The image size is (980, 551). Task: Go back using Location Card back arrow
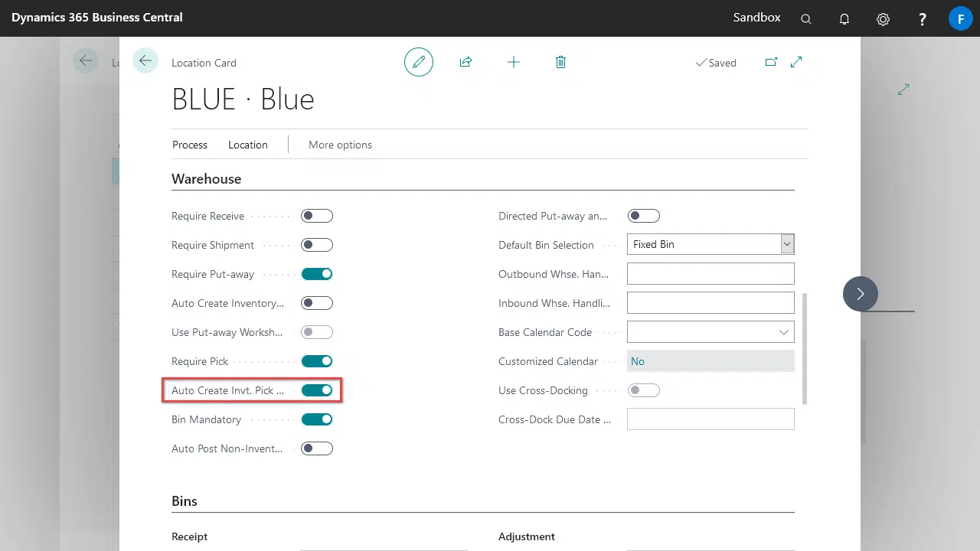tap(145, 61)
